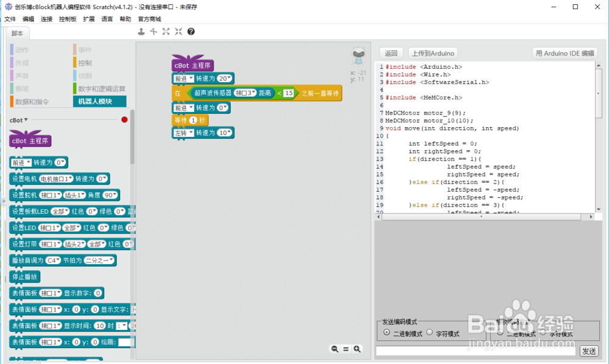The height and width of the screenshot is (364, 609).
Task: Select the 机器人模块 block category
Action: (x=99, y=101)
